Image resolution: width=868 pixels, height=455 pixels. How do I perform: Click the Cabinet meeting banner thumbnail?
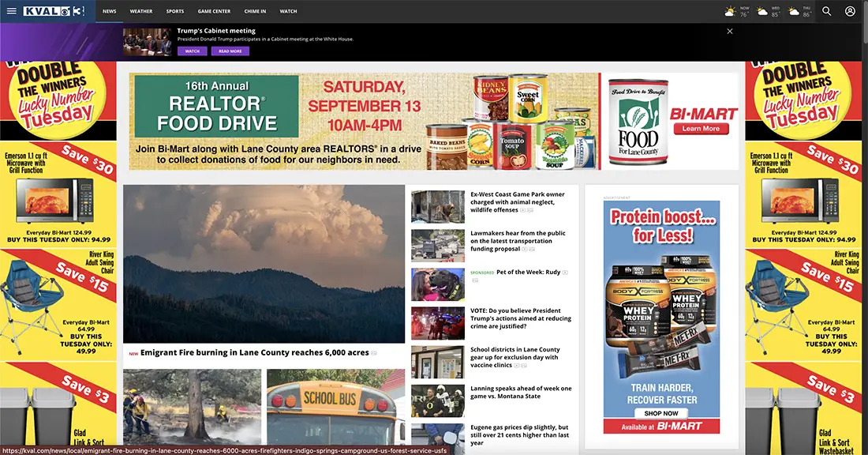148,42
